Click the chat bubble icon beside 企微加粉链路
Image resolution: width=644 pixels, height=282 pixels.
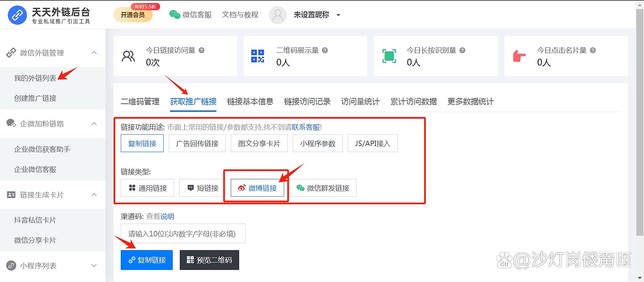(11, 123)
